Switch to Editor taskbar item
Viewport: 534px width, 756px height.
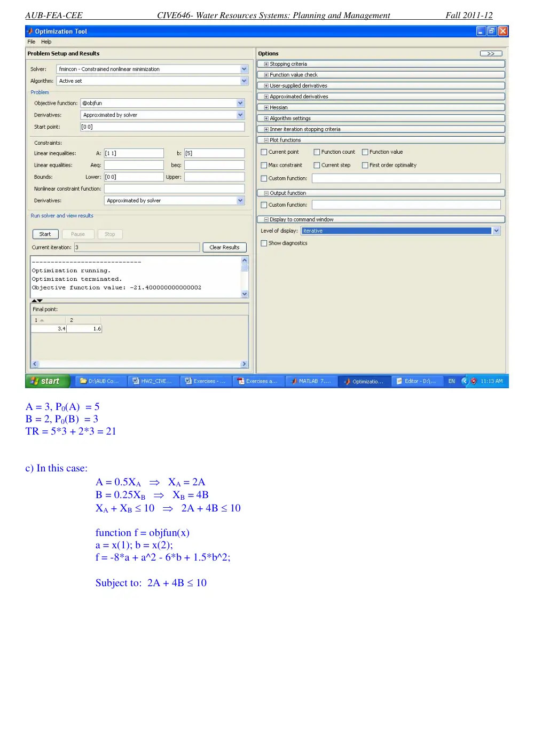point(417,381)
